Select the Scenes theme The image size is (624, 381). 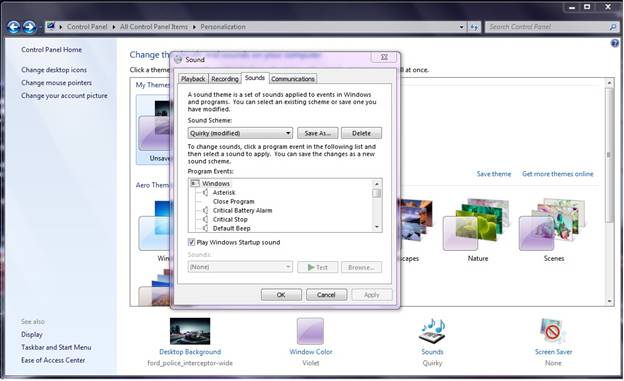coord(552,225)
